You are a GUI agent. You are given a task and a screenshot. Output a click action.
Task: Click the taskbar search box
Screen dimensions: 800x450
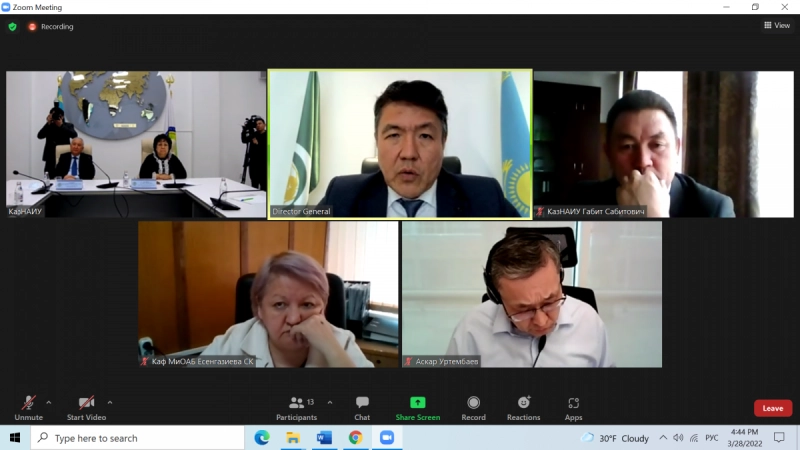tap(138, 438)
